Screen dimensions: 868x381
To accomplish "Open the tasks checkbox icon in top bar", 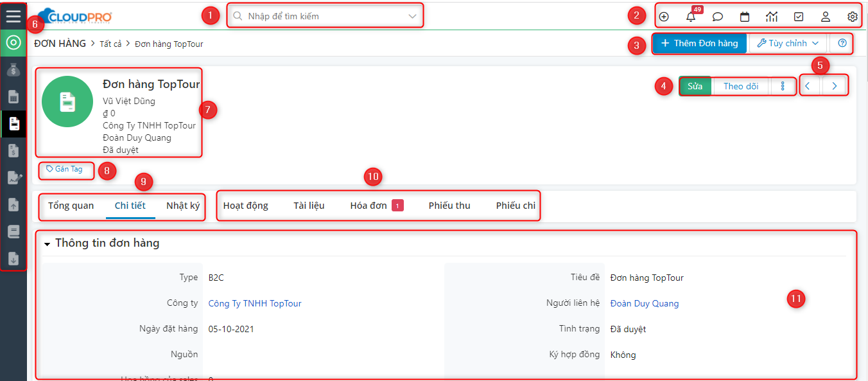I will pyautogui.click(x=799, y=17).
